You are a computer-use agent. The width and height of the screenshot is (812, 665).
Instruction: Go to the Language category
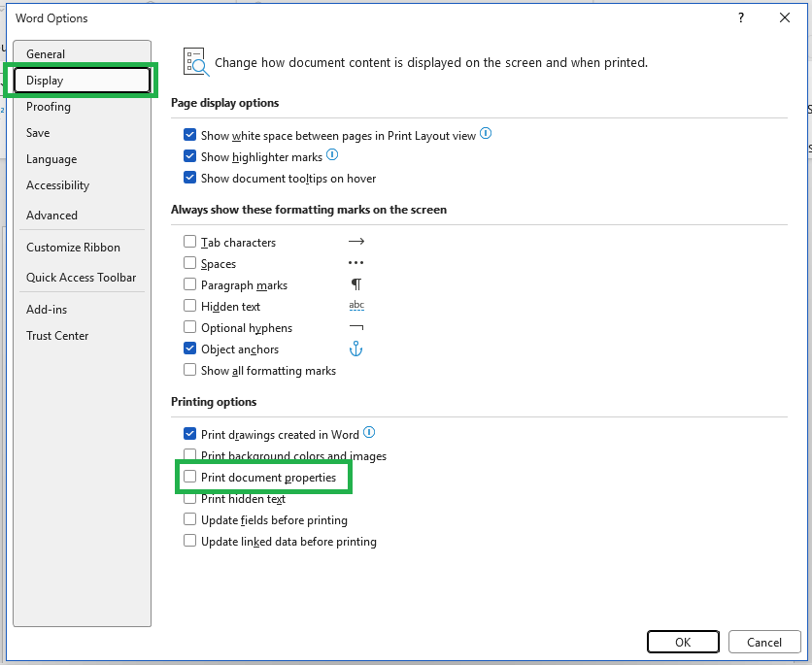pos(82,159)
